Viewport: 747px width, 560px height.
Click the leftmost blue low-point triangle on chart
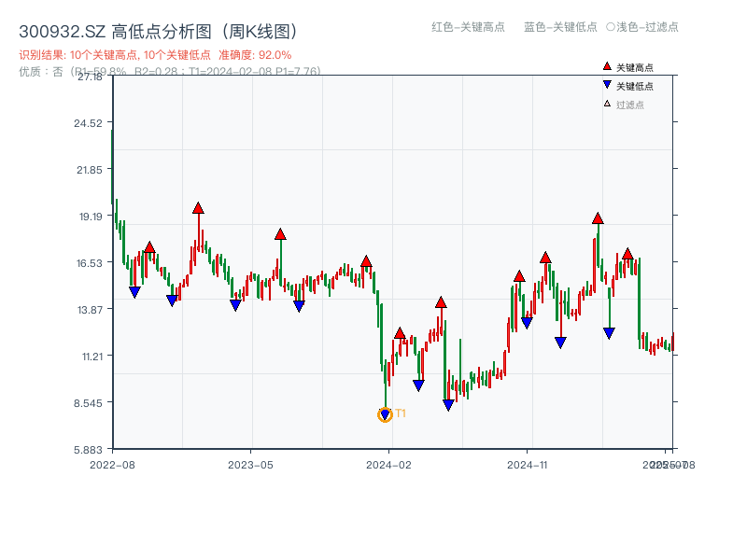tap(134, 292)
